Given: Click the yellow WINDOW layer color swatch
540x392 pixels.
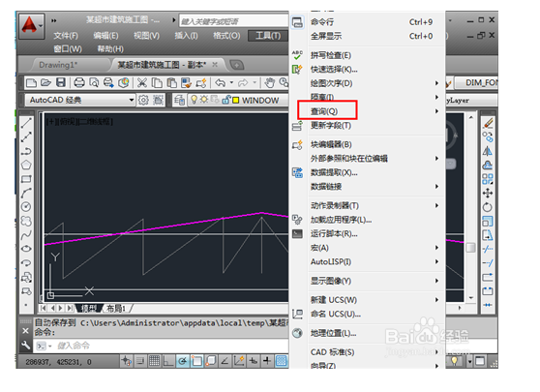Looking at the screenshot, I should pos(236,101).
